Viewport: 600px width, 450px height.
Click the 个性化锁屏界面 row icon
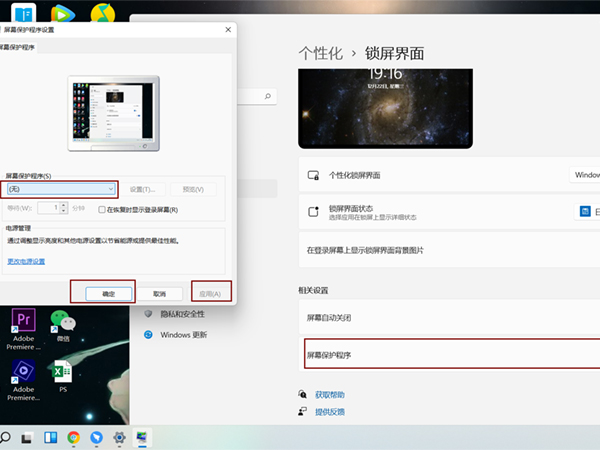pyautogui.click(x=313, y=175)
